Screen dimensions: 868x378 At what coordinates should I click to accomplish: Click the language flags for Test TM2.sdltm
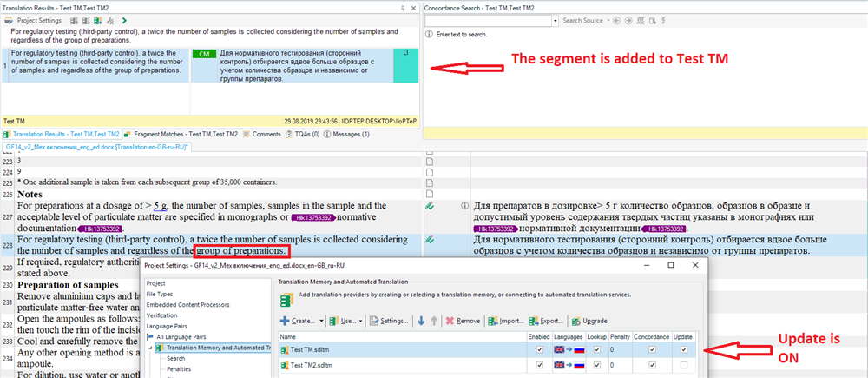(x=568, y=365)
